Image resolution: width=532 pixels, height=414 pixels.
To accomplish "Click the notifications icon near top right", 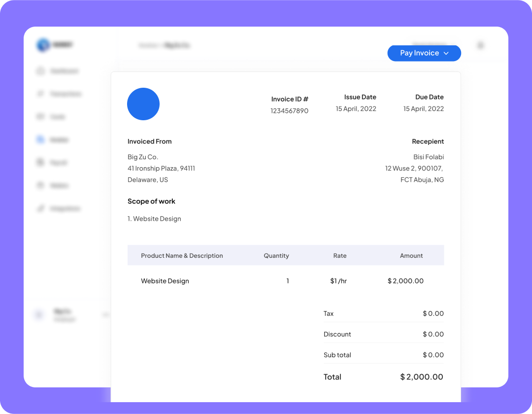I will coord(480,45).
